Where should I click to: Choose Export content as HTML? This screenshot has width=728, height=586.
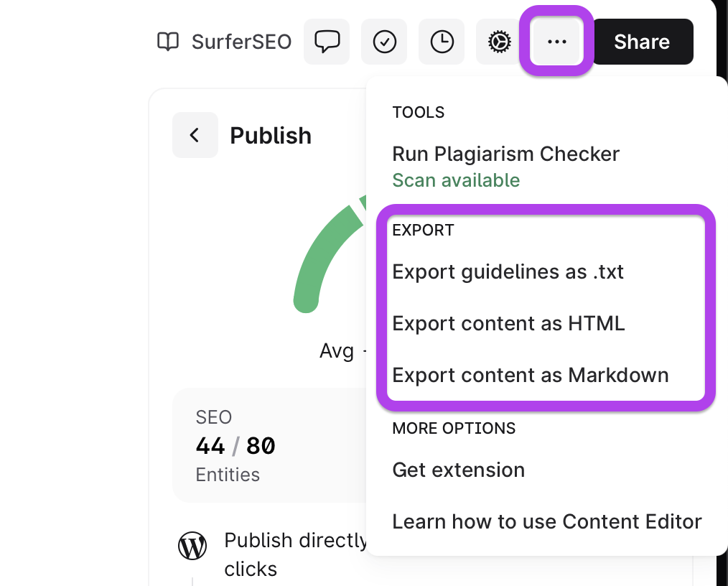[x=508, y=324]
